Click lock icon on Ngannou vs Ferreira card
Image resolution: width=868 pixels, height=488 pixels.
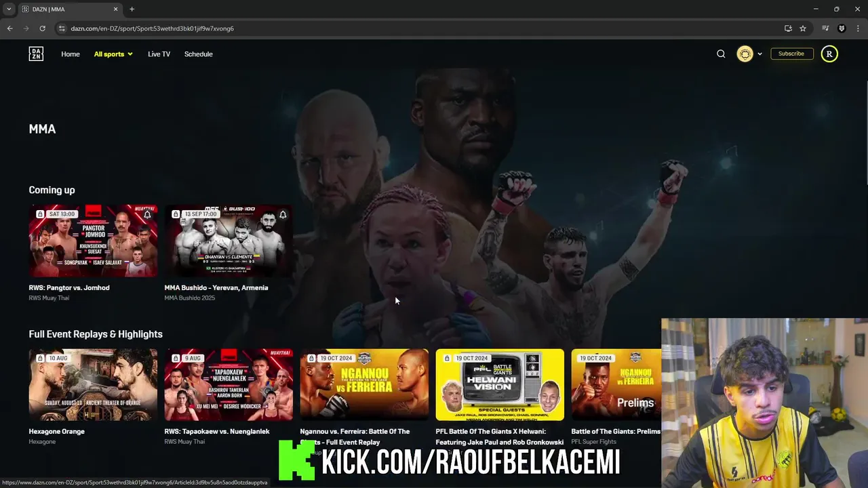(311, 358)
